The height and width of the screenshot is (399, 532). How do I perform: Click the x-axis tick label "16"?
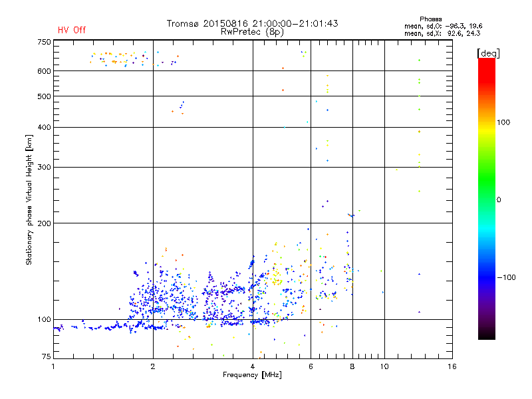pyautogui.click(x=452, y=366)
